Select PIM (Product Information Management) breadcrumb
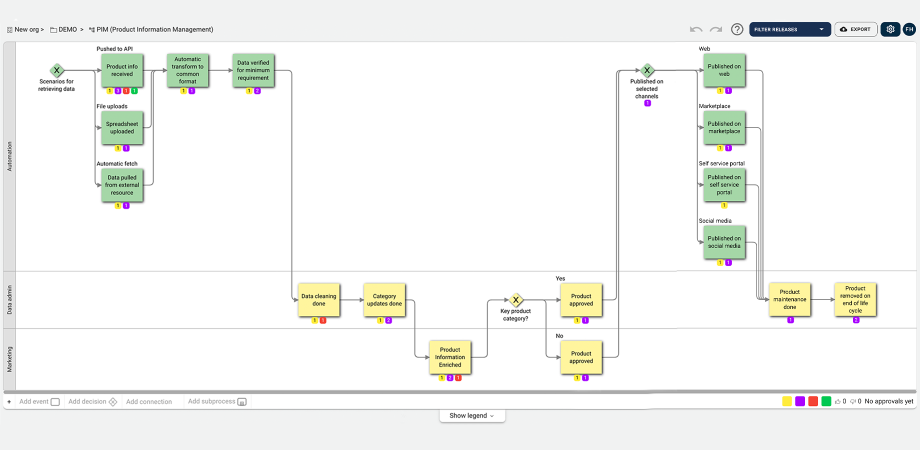 pyautogui.click(x=151, y=29)
